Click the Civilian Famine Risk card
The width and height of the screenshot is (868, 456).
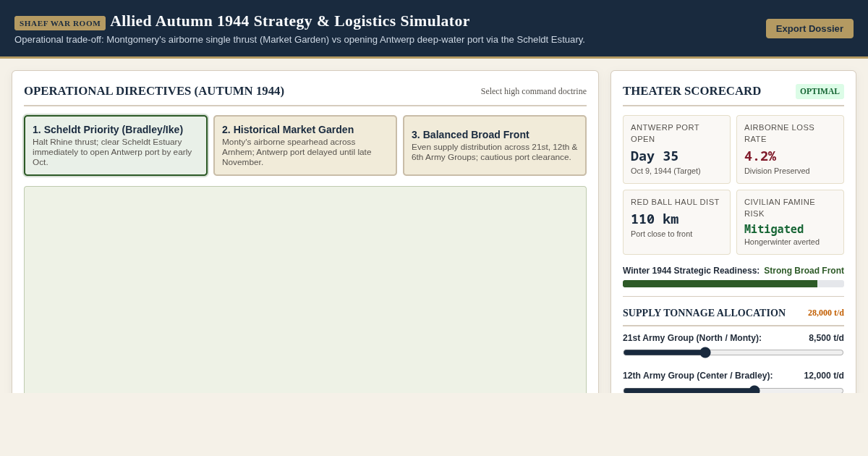point(790,222)
